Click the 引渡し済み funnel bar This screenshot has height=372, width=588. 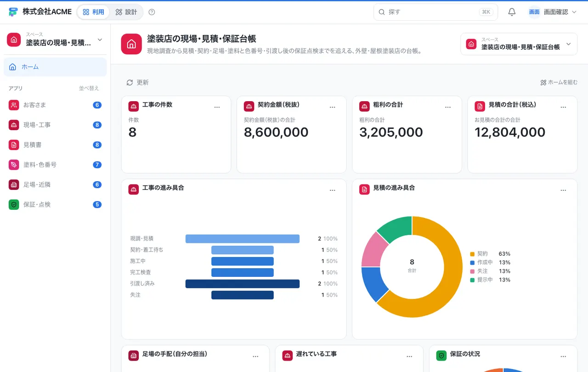(x=243, y=284)
